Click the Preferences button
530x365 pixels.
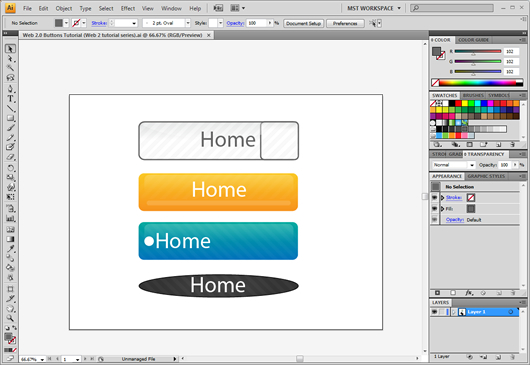click(x=345, y=23)
